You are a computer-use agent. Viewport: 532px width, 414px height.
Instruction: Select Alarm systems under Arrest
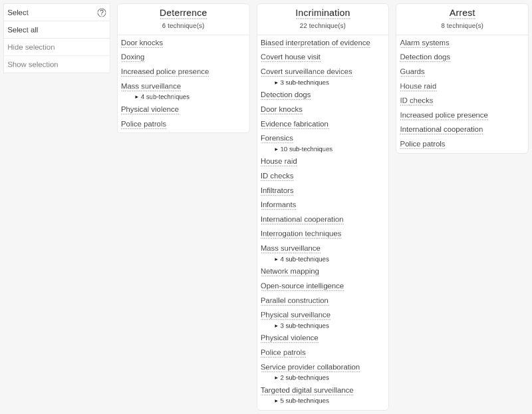[x=424, y=43]
